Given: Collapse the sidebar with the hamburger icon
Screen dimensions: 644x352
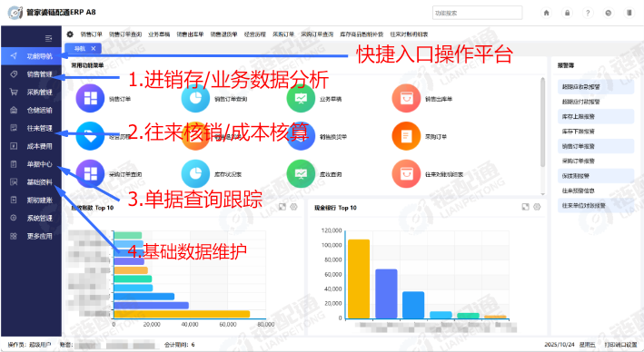Looking at the screenshot, I should pyautogui.click(x=48, y=38).
